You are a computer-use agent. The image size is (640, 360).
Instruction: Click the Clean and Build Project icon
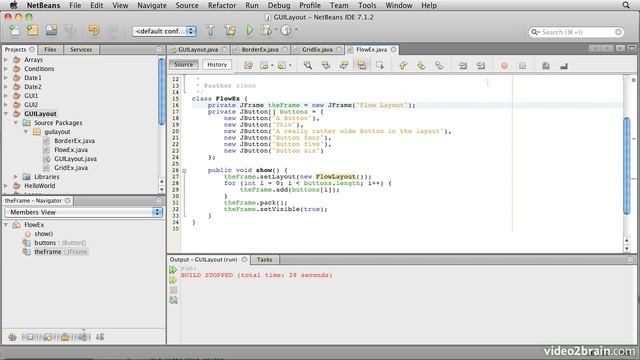(230, 31)
